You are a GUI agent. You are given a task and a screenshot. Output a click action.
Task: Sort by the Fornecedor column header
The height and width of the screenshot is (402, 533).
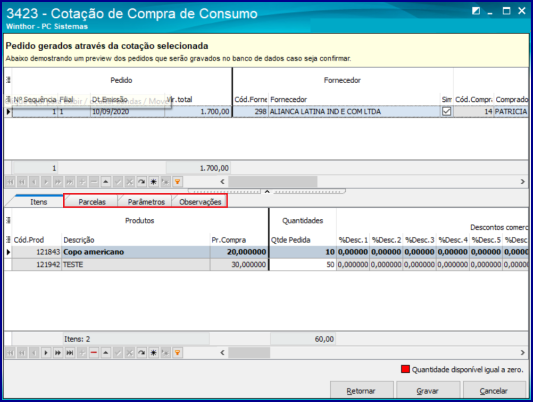pos(354,100)
